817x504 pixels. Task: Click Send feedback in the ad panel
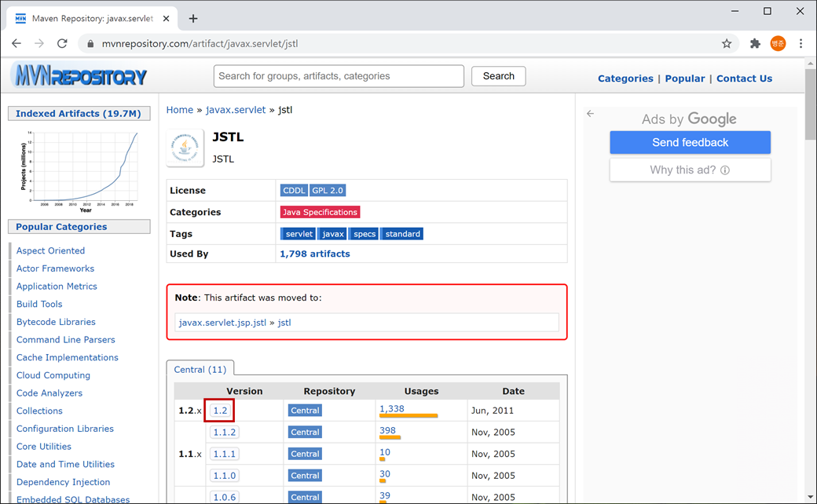(690, 143)
